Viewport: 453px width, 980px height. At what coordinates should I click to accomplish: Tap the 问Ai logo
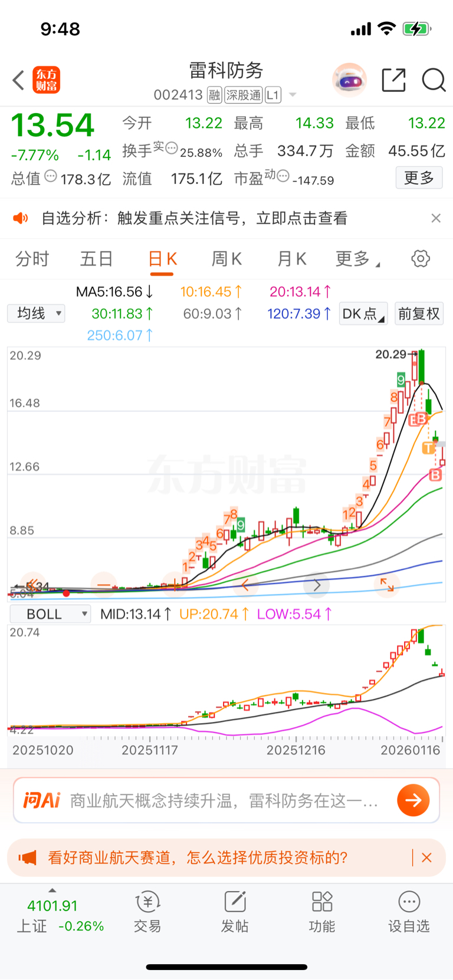tap(41, 800)
